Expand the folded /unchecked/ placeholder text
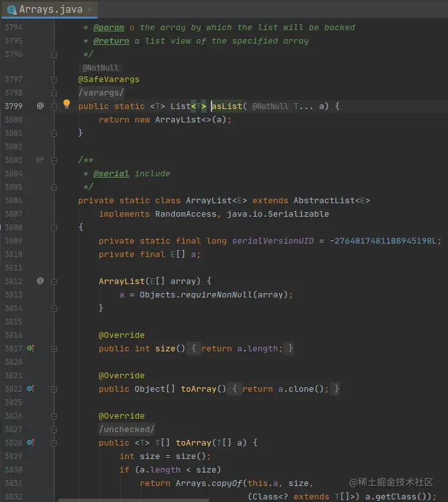 (127, 430)
